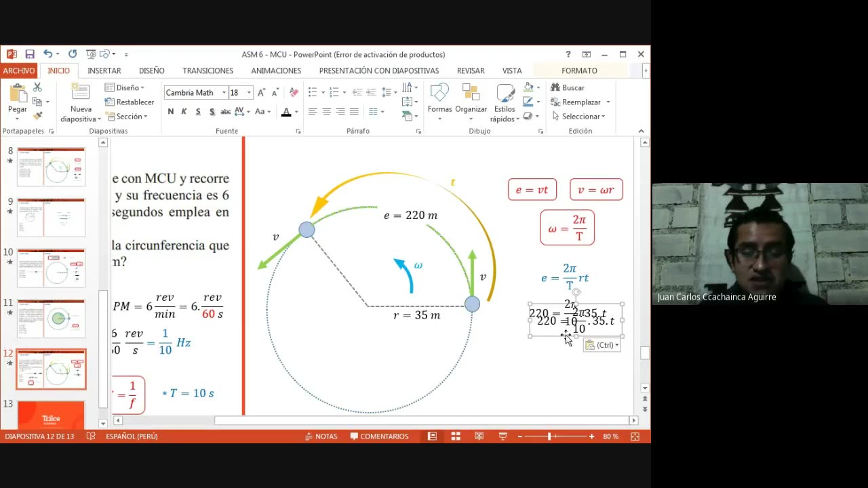Screen dimensions: 868x488
Task: Start the slideshow from status bar
Action: click(x=502, y=436)
